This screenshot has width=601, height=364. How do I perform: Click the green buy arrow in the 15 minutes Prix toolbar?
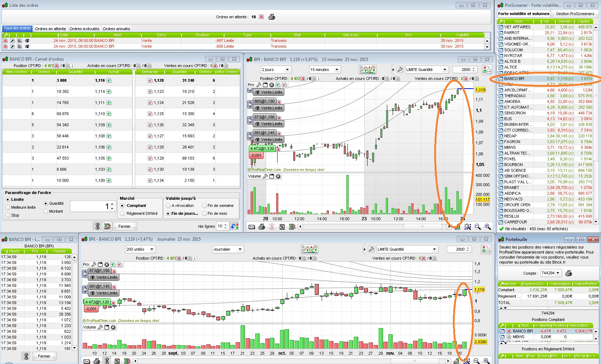(x=278, y=85)
